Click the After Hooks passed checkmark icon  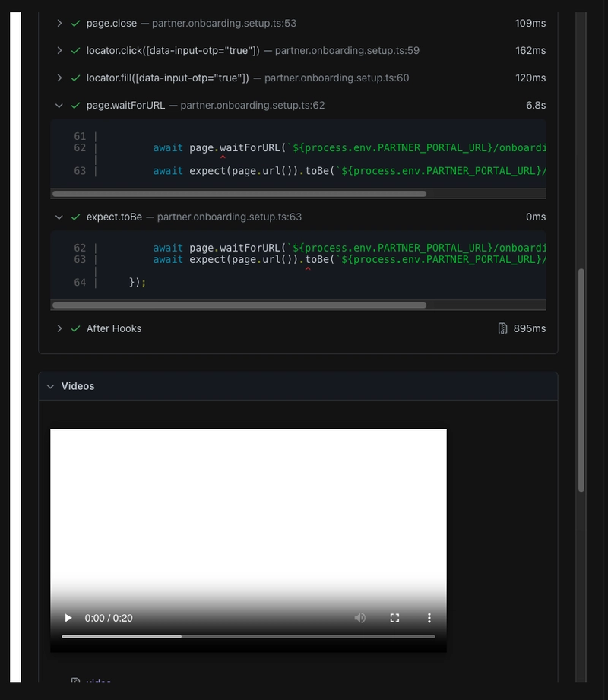click(75, 328)
